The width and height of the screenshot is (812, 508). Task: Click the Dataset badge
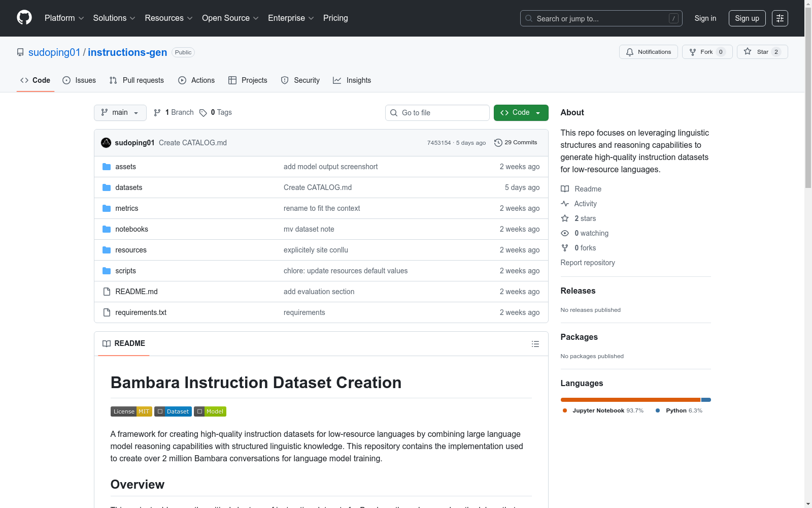(x=173, y=411)
